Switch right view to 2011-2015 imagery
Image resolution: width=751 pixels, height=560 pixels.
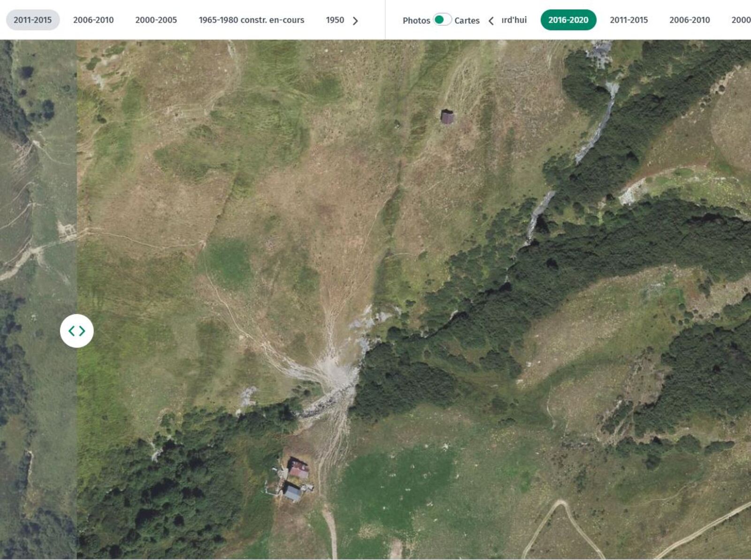628,20
